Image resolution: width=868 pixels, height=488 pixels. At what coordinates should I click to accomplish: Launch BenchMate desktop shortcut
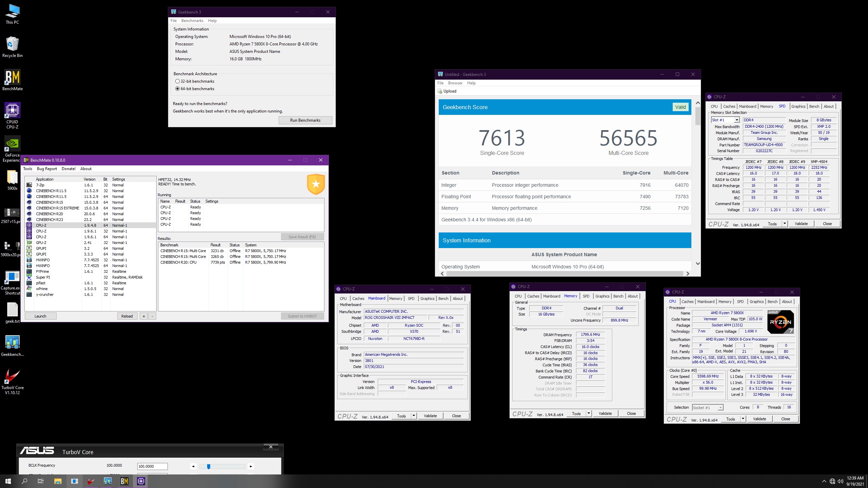[13, 80]
